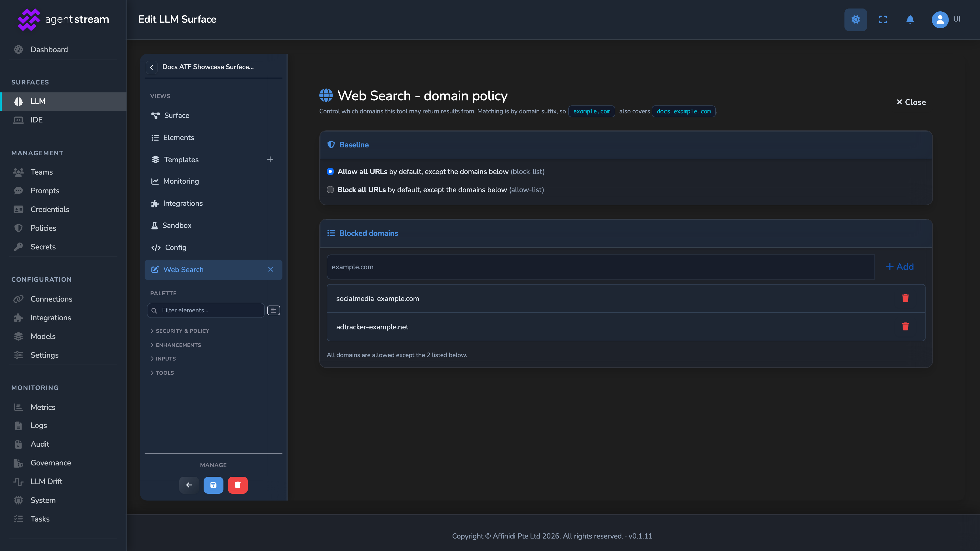Select Block all URLs by default radio
Screen dimensions: 980x551
[x=330, y=190]
